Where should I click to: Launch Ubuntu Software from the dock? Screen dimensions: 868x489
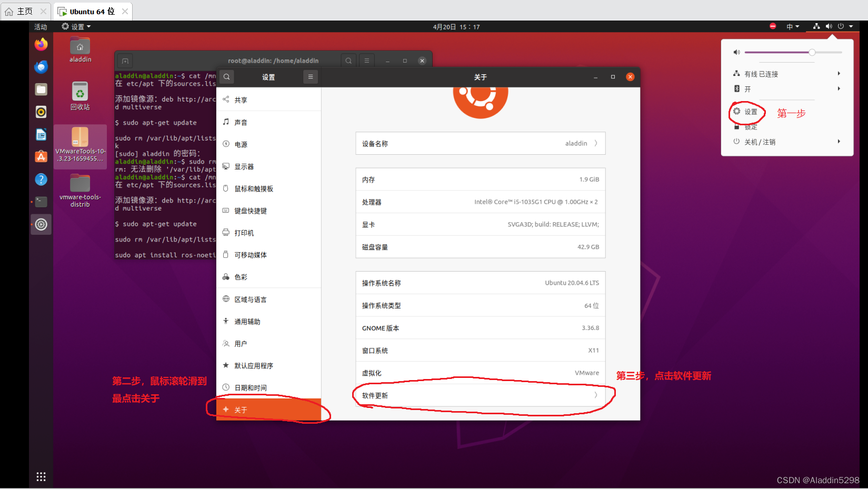click(41, 156)
